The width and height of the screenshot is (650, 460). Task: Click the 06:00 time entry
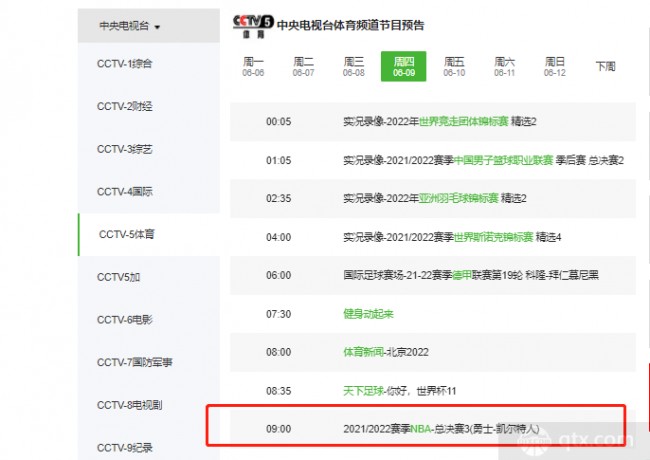[x=279, y=275]
